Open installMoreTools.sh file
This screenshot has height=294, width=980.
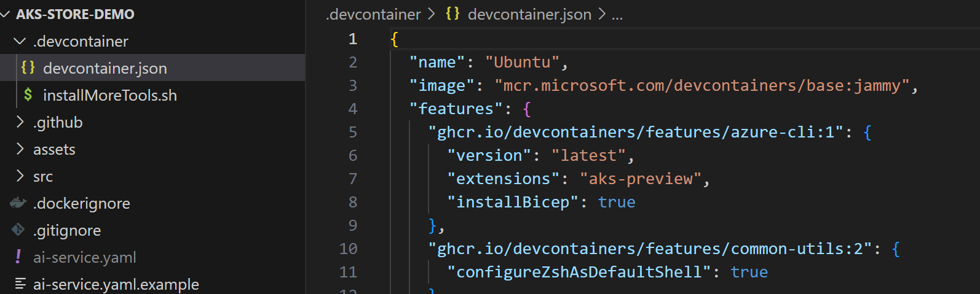pyautogui.click(x=109, y=95)
